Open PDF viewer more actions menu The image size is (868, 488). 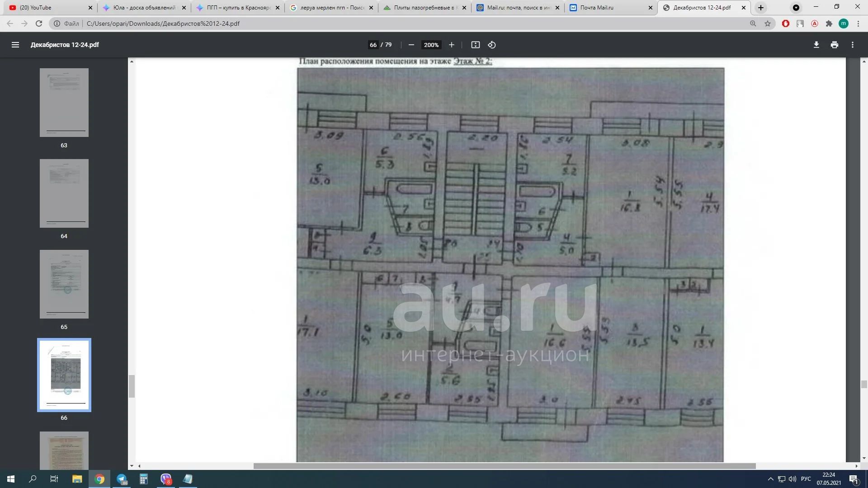(853, 45)
